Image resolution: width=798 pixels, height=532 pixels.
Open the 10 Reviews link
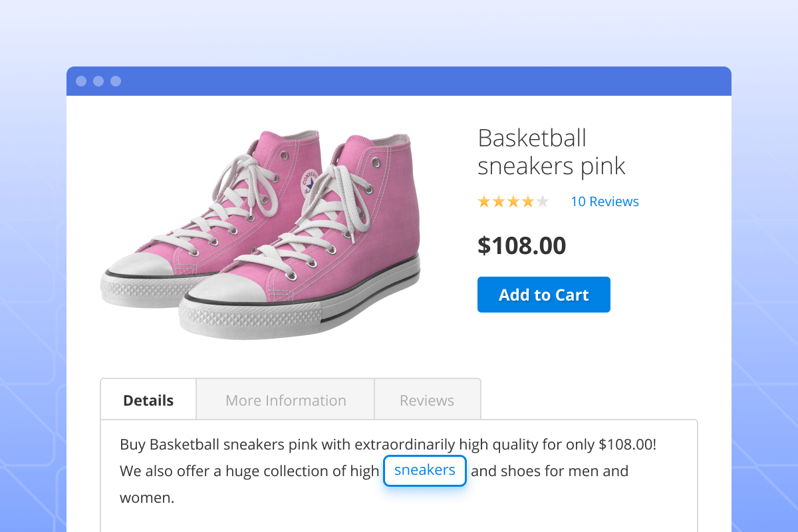tap(604, 201)
